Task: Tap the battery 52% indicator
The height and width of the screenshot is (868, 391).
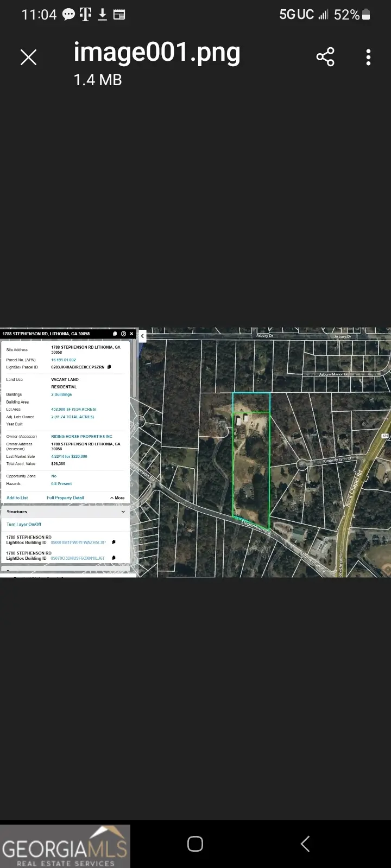Action: pyautogui.click(x=352, y=15)
